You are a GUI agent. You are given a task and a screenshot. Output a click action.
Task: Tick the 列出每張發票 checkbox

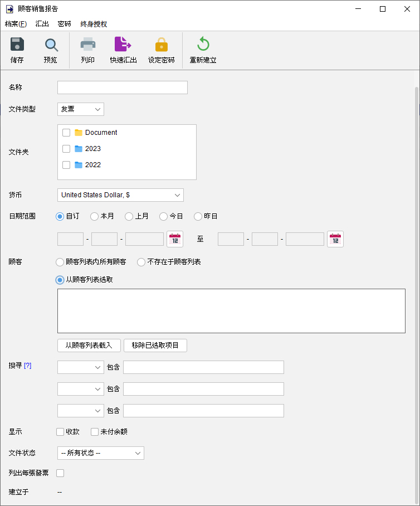click(x=60, y=473)
